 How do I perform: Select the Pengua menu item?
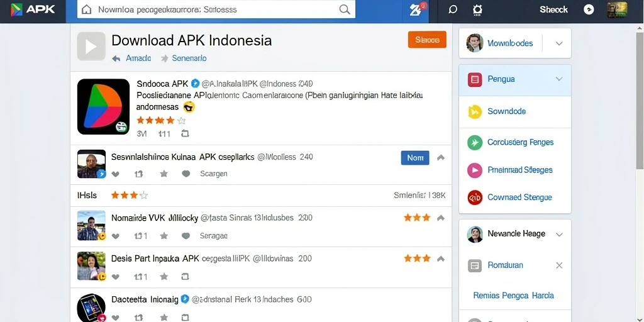tap(514, 79)
